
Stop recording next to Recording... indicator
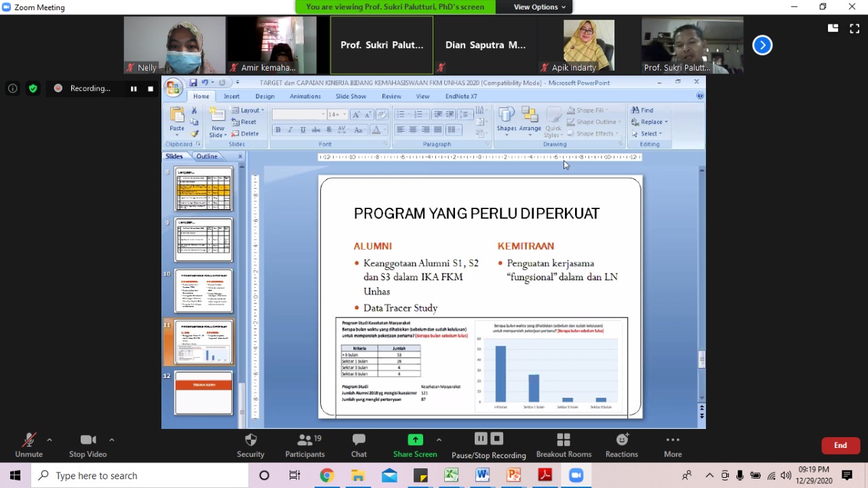click(x=151, y=88)
